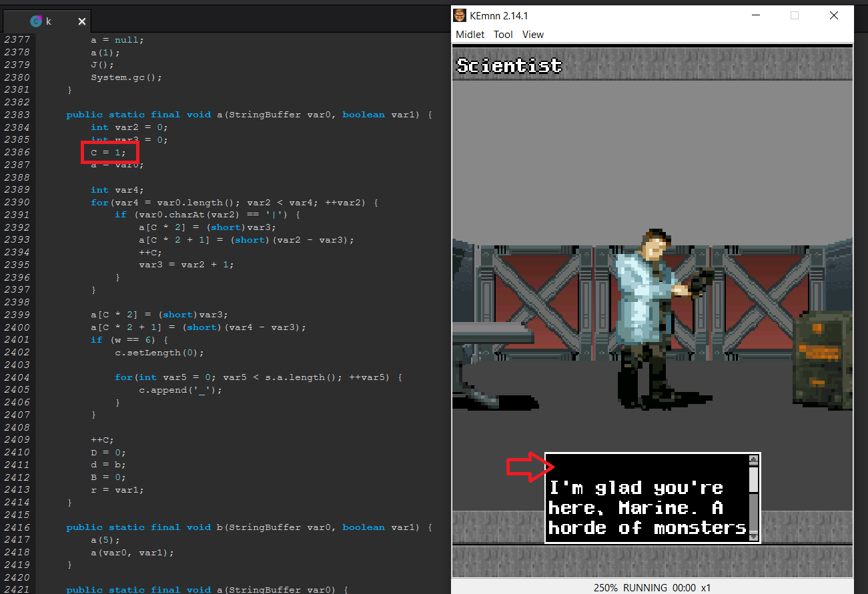Click the for loop header on line 2390
The image size is (868, 594).
(x=234, y=203)
